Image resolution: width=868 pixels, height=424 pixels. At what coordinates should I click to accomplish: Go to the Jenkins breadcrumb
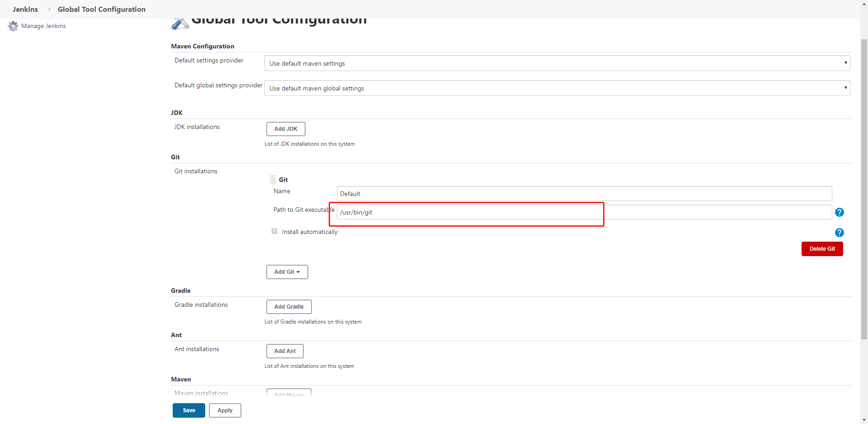click(25, 9)
